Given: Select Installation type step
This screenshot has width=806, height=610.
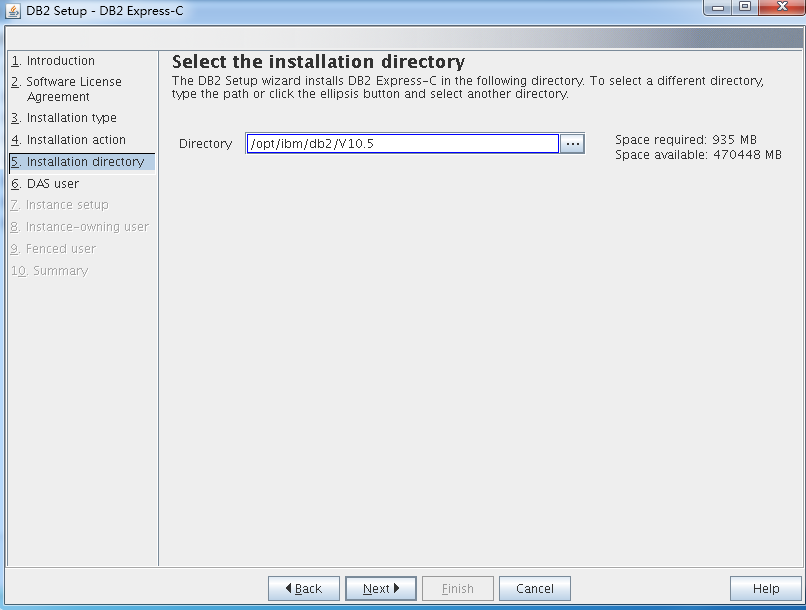Looking at the screenshot, I should pos(64,118).
